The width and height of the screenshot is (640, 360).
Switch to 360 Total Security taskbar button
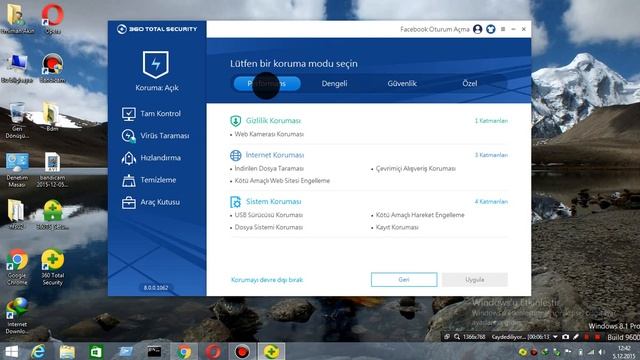pos(271,352)
